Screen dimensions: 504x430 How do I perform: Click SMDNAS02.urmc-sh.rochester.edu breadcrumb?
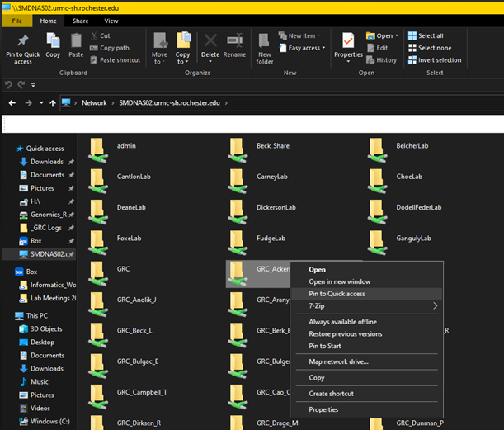point(169,103)
